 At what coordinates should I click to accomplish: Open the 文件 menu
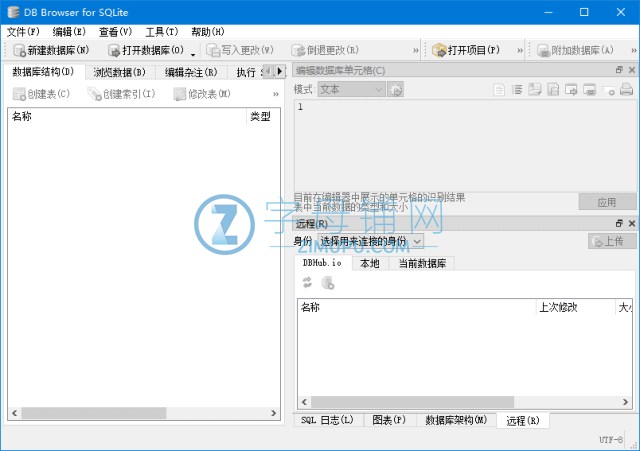pyautogui.click(x=23, y=32)
